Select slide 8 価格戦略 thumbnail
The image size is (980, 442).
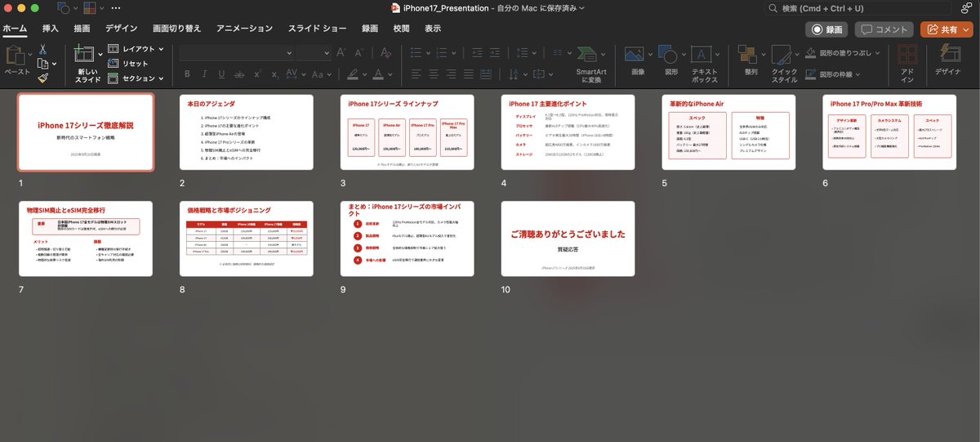pos(247,239)
